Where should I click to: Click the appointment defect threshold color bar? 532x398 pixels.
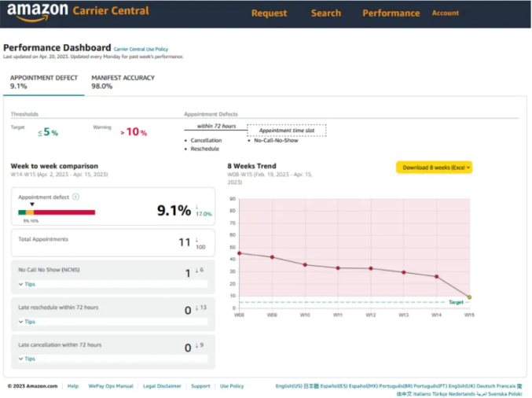pyautogui.click(x=57, y=212)
